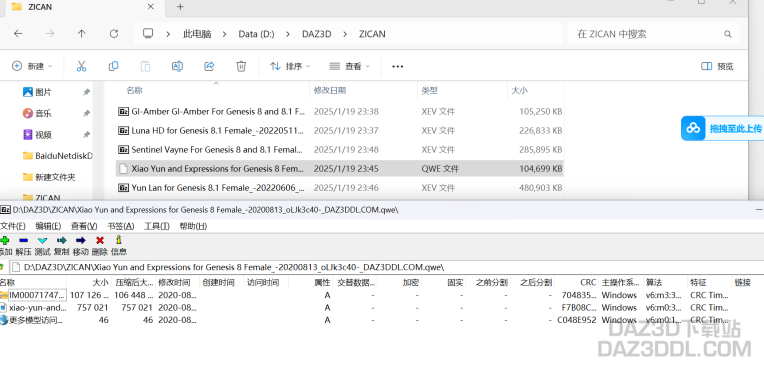Open BaiduNetdiskD folder in sidebar
Image resolution: width=764 pixels, height=370 pixels.
[57, 156]
